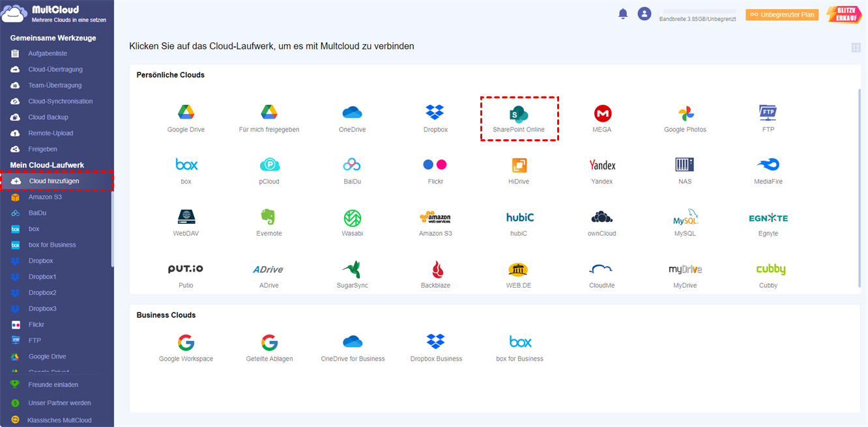Viewport: 868px width, 427px height.
Task: Open the notifications bell
Action: pos(623,14)
